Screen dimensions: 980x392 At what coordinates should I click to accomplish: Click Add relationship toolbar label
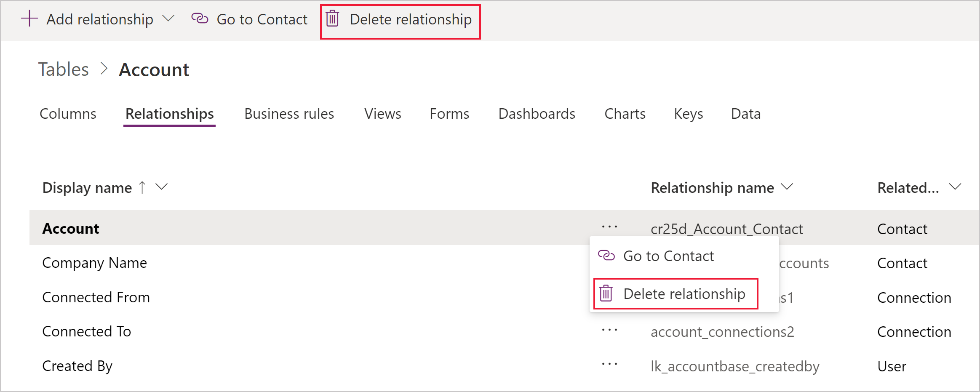click(x=100, y=19)
